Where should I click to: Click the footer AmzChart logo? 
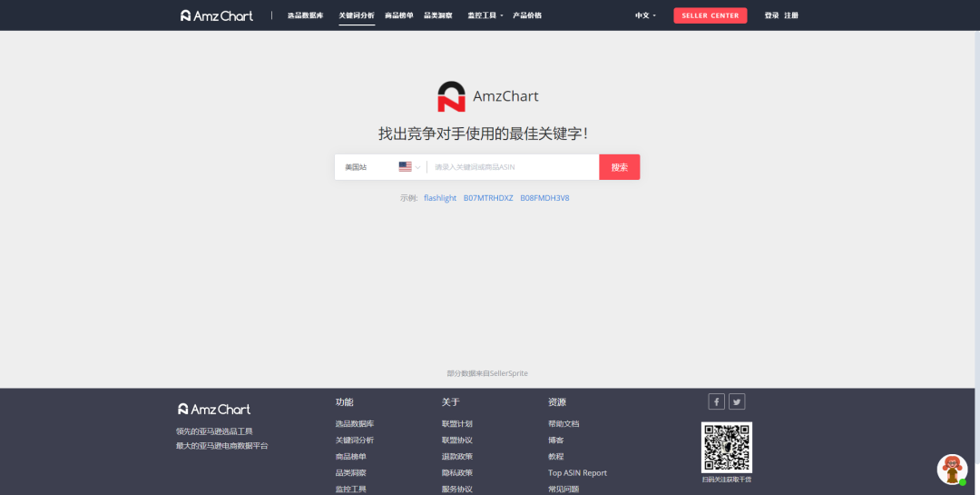tap(214, 410)
